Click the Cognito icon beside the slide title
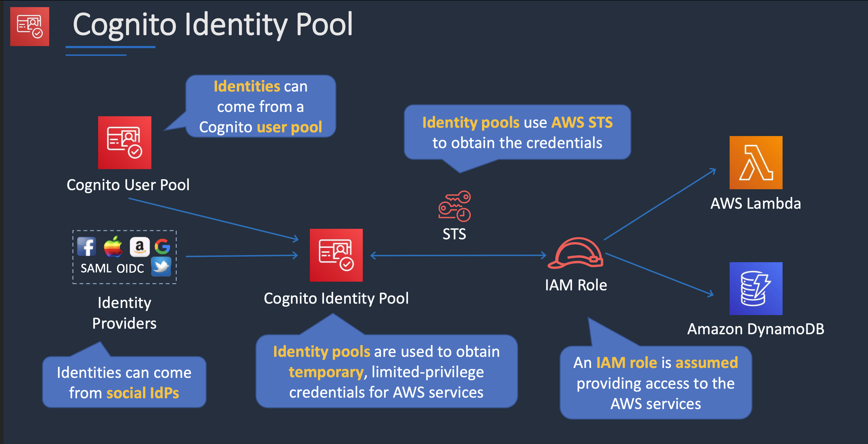Image resolution: width=868 pixels, height=444 pixels. (x=30, y=26)
